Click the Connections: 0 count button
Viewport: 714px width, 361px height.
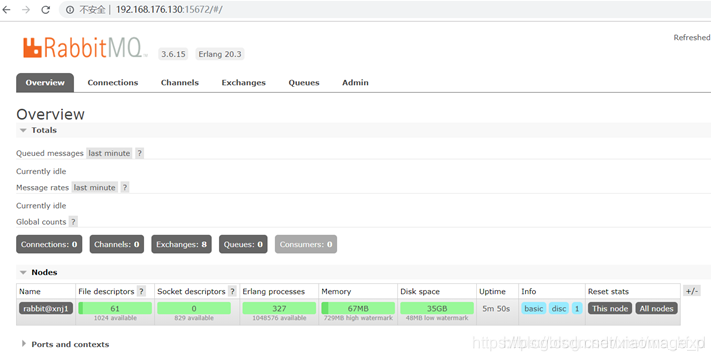click(x=49, y=244)
